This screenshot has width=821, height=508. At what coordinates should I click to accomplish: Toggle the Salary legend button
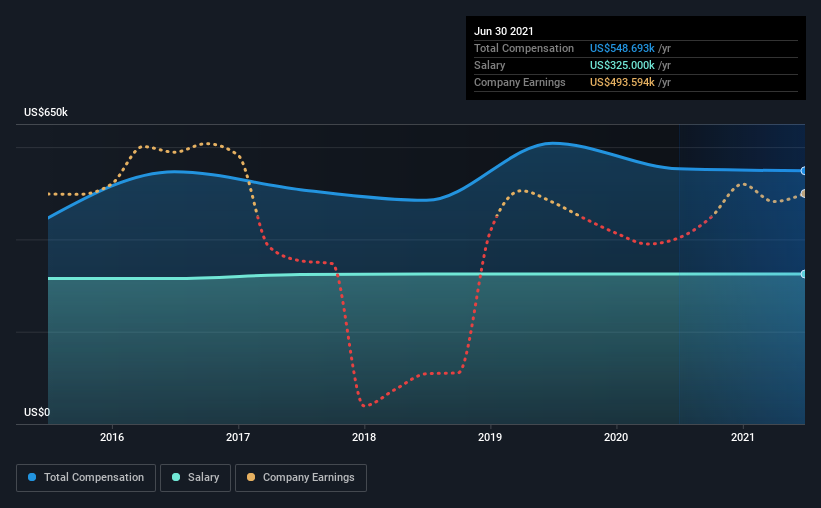click(195, 478)
